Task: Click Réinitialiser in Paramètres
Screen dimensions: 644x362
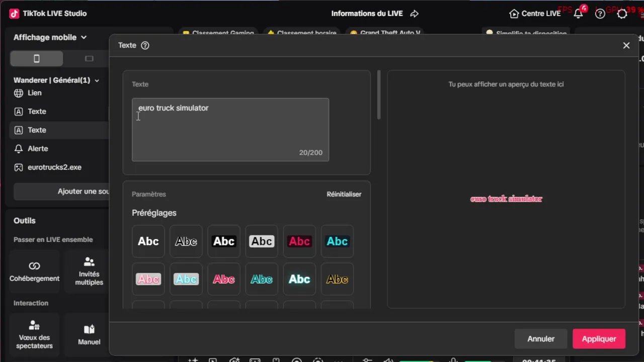Action: point(344,194)
